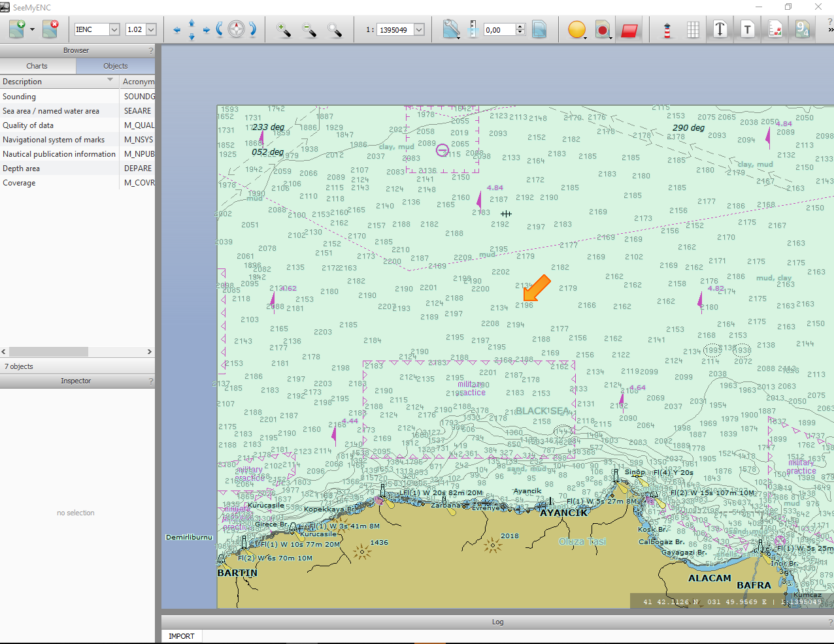This screenshot has height=644, width=834.
Task: Toggle the lighthouse lights display
Action: click(x=667, y=29)
